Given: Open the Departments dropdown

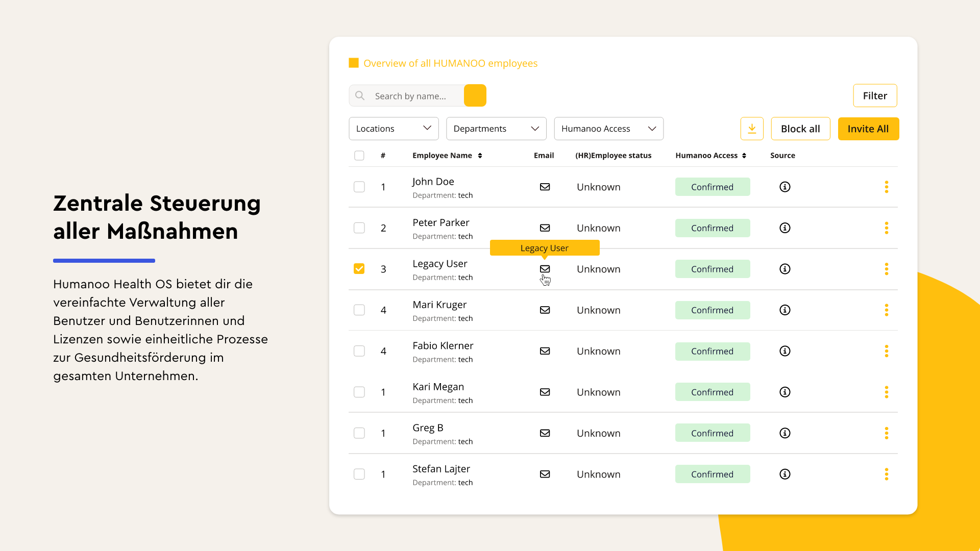Looking at the screenshot, I should (496, 129).
